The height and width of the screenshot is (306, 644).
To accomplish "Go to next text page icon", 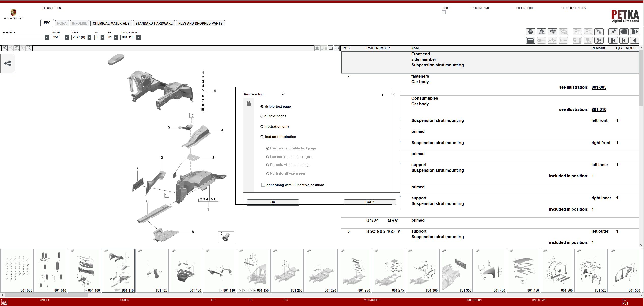I will point(635,32).
